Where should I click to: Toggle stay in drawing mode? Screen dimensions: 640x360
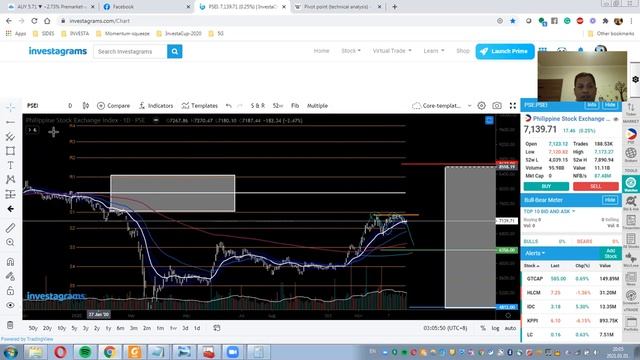10,276
